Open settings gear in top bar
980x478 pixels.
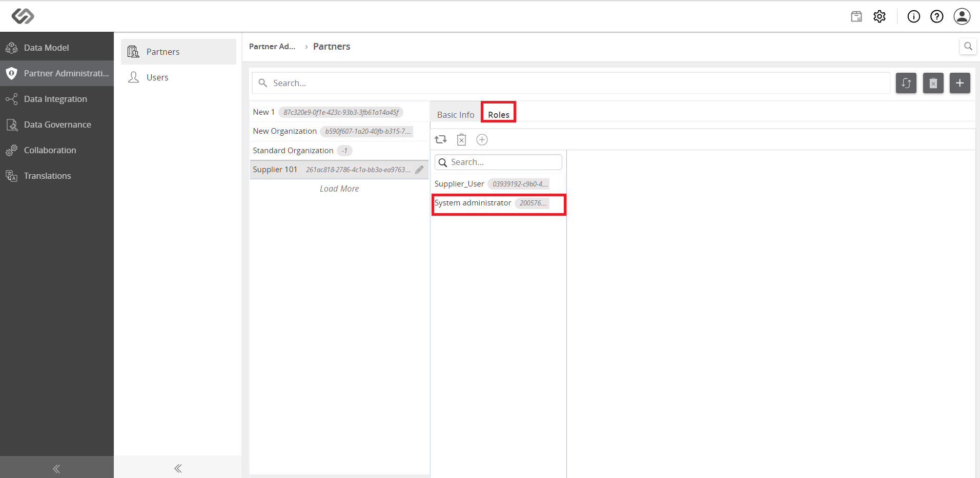coord(880,16)
